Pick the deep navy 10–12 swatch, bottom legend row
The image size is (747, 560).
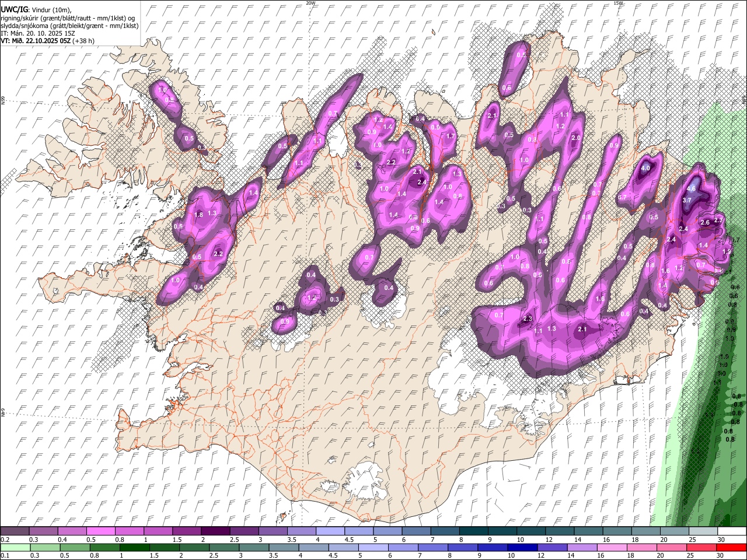click(x=523, y=547)
